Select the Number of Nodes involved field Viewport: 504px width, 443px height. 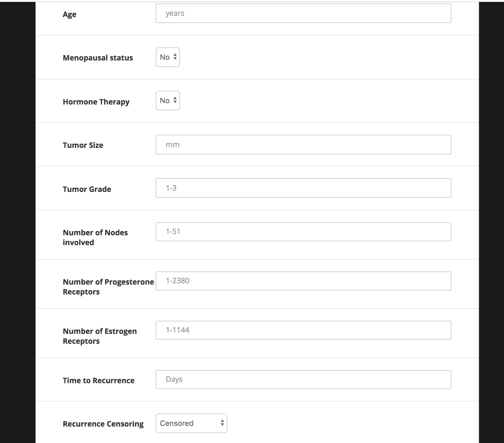303,232
